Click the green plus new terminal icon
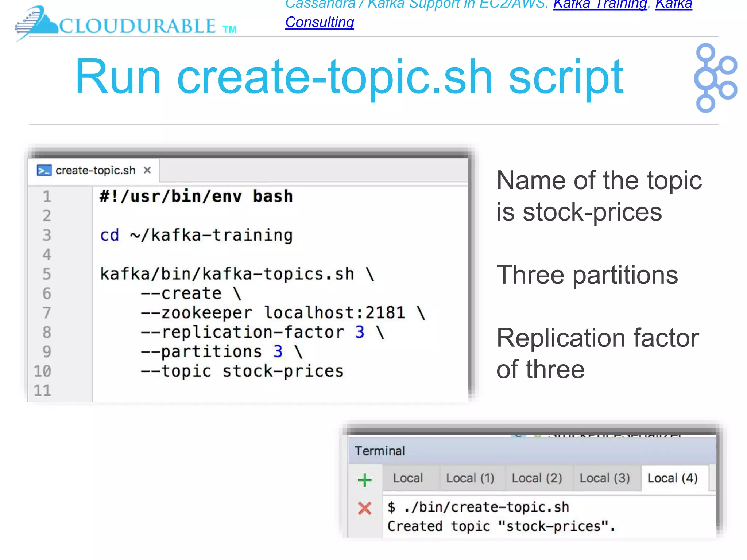 click(364, 480)
